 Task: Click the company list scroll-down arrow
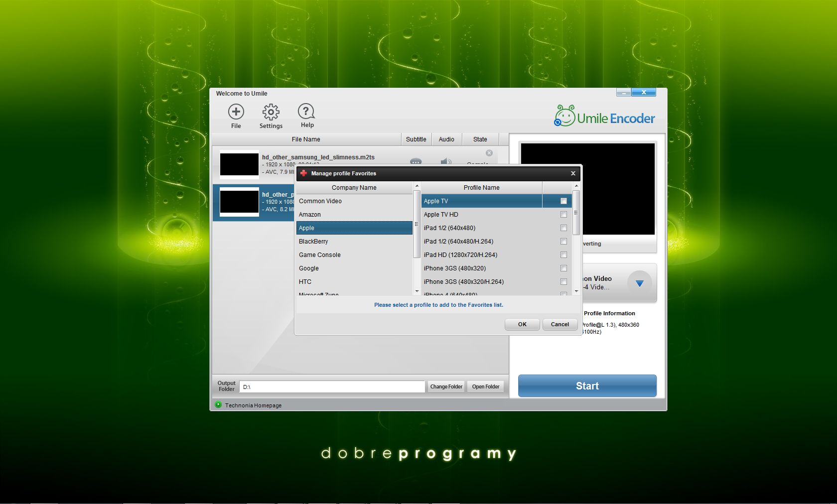(x=417, y=291)
